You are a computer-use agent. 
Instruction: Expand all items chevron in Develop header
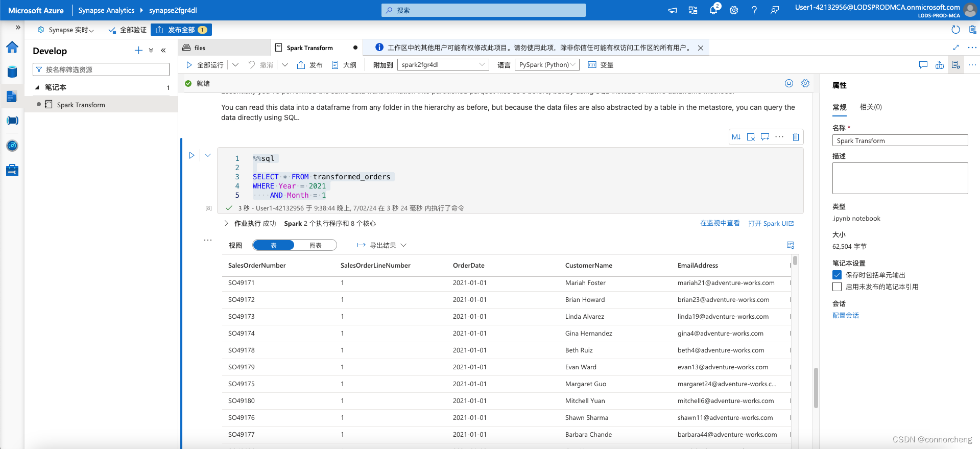tap(151, 50)
